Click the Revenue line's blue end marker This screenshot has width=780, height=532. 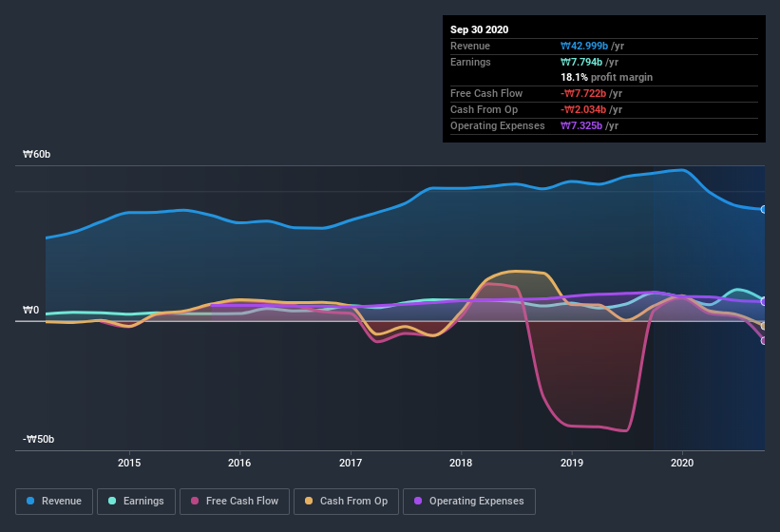point(764,209)
